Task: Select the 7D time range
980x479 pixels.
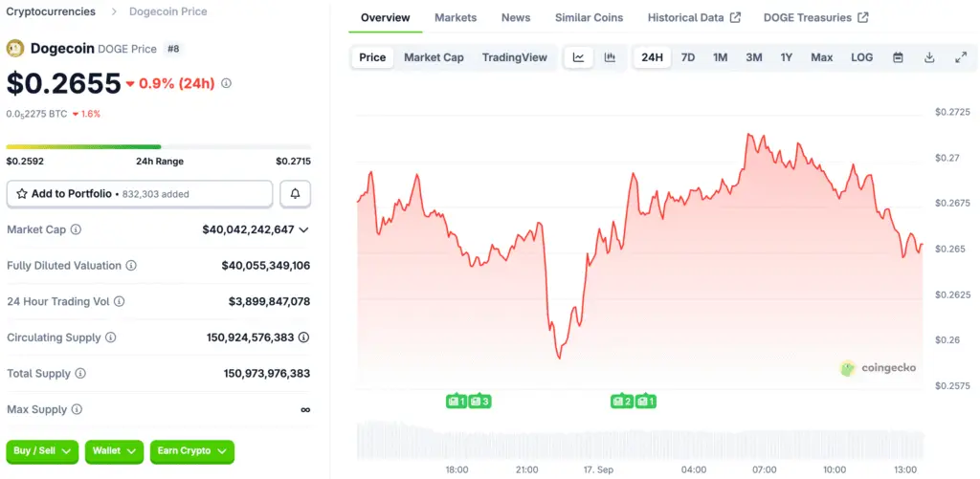Action: click(688, 57)
